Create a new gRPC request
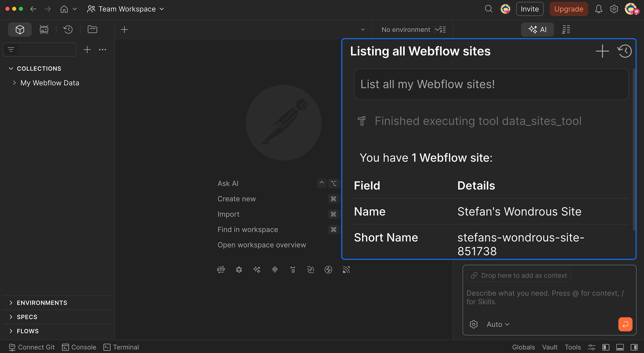Viewport: 644px width, 353px height. (293, 270)
